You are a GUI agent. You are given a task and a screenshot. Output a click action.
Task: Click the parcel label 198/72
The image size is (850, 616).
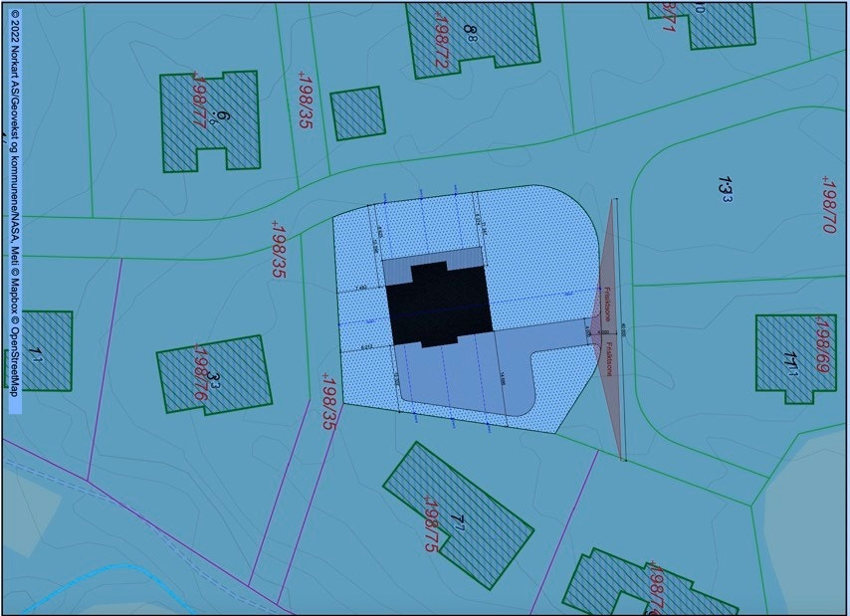(x=441, y=39)
